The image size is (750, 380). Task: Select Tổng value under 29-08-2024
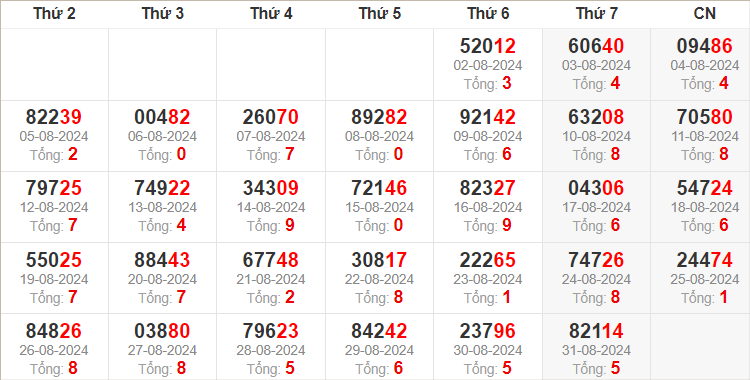pyautogui.click(x=398, y=369)
